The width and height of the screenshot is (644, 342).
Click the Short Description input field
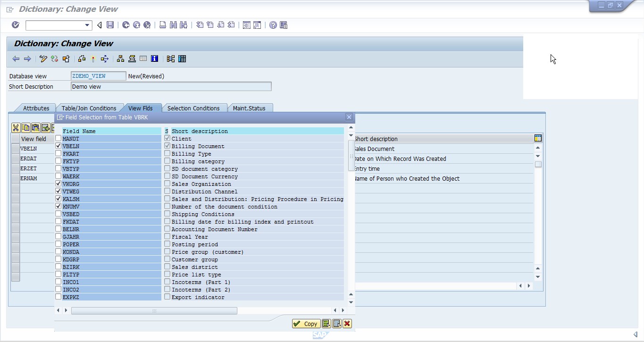tap(170, 86)
